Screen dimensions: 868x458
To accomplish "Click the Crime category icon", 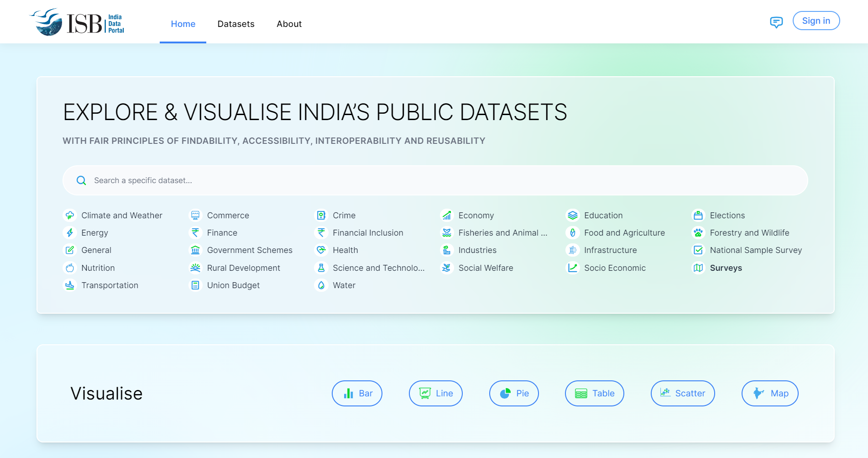I will (x=321, y=215).
